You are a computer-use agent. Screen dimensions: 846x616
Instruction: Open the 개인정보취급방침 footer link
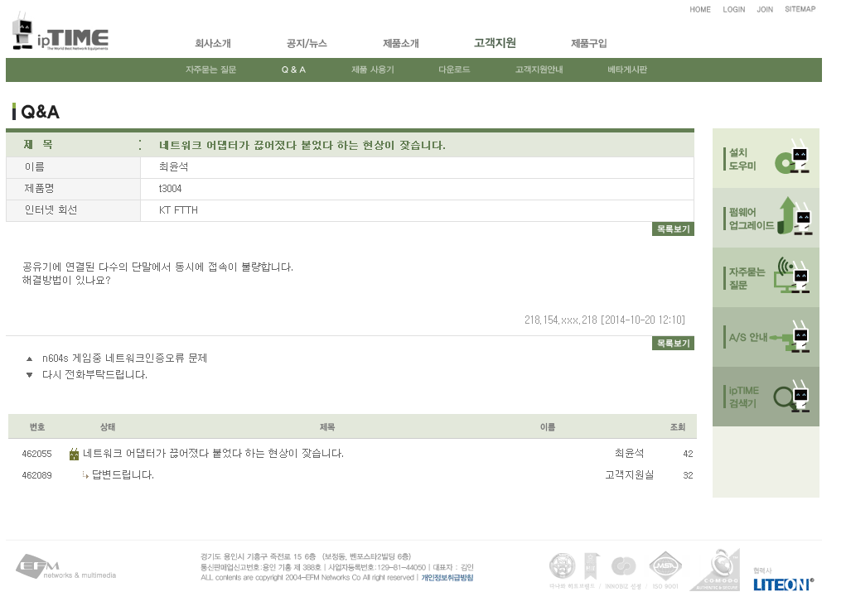(x=447, y=578)
